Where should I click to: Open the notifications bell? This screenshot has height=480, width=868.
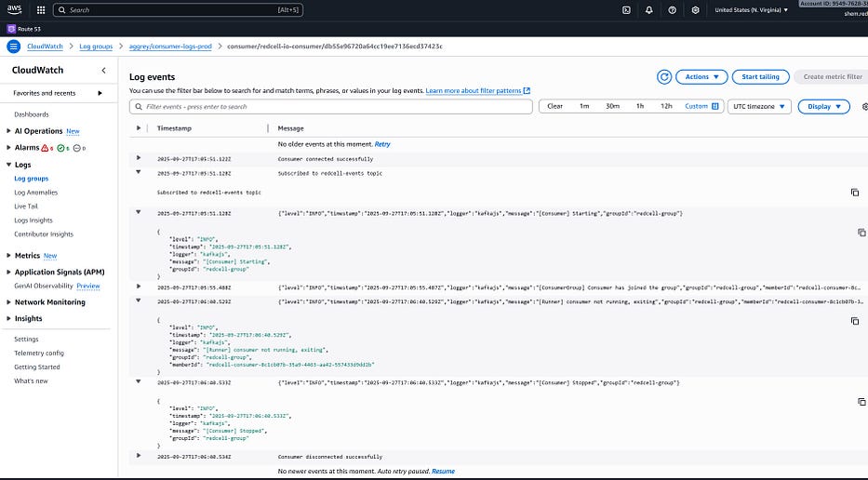pos(648,10)
